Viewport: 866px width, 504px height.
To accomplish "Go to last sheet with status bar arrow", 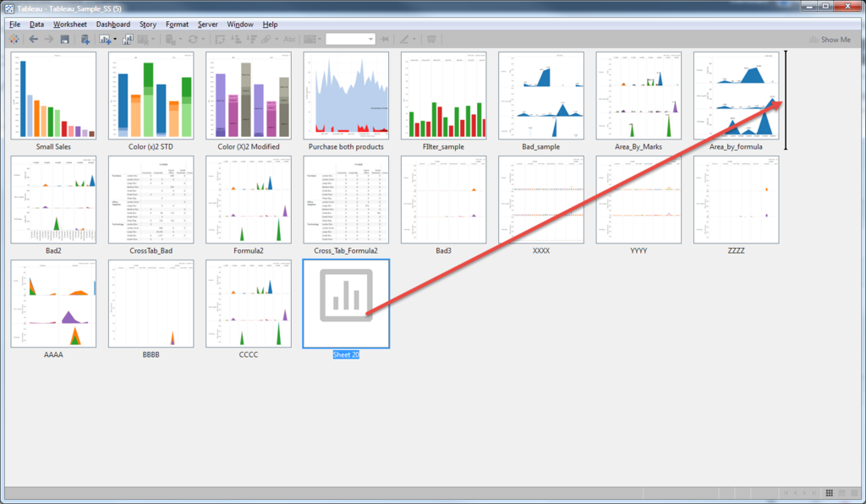I will (x=814, y=493).
